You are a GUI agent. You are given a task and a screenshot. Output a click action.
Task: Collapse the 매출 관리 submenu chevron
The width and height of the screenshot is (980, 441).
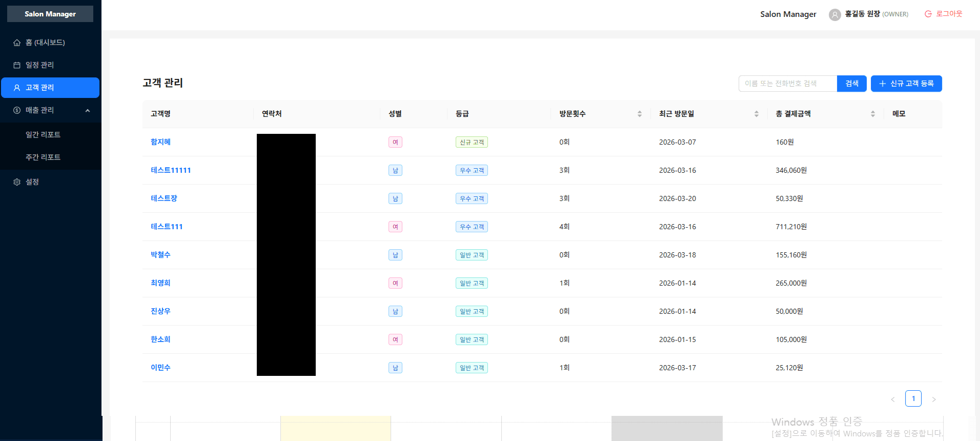(88, 110)
